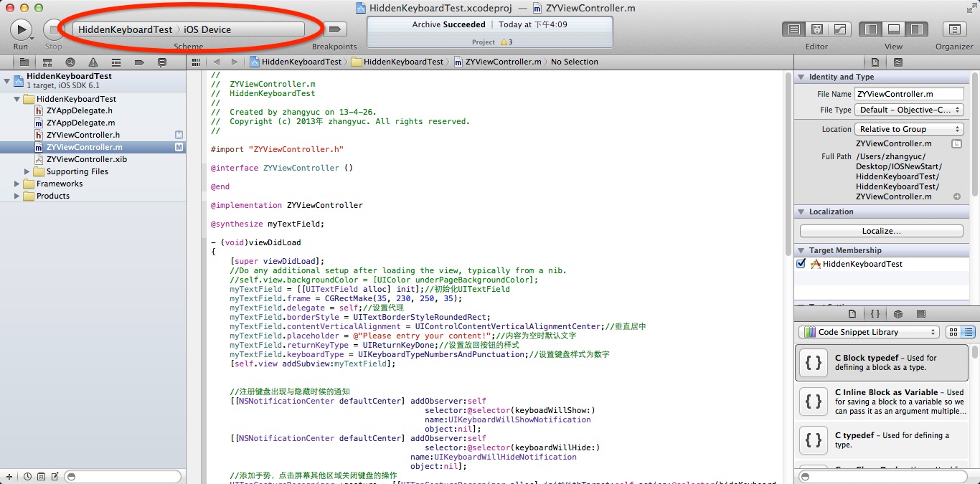Open ZYViewController.h in navigator
The image size is (980, 484).
pos(83,135)
